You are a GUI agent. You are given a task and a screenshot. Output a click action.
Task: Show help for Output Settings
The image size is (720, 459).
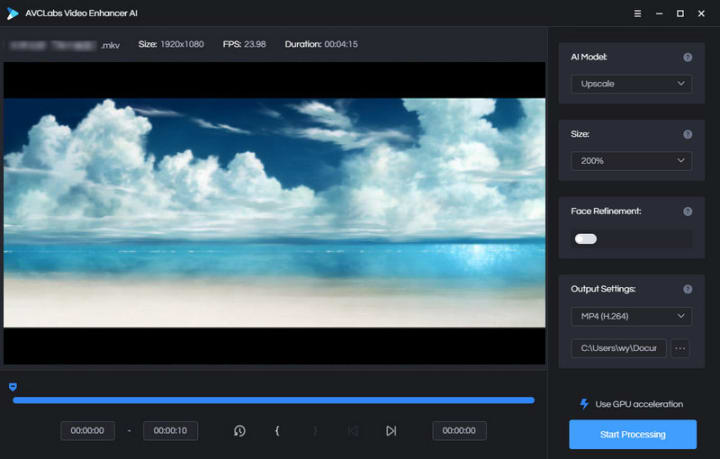point(687,289)
